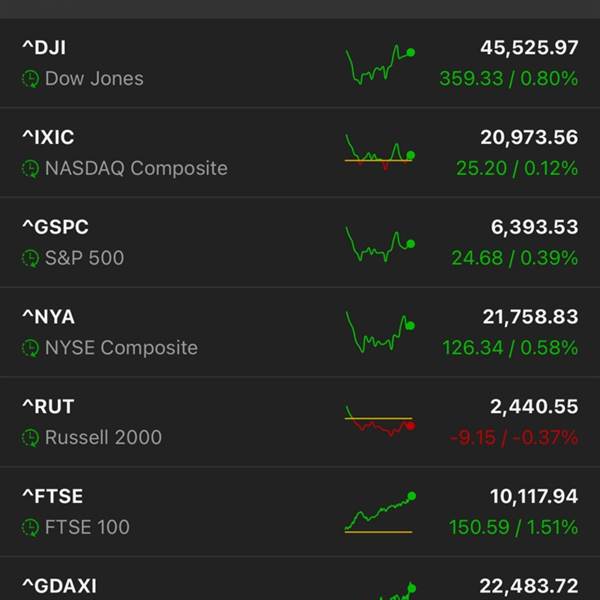Tap the ^RUT ticker label
The width and height of the screenshot is (600, 600).
(48, 406)
